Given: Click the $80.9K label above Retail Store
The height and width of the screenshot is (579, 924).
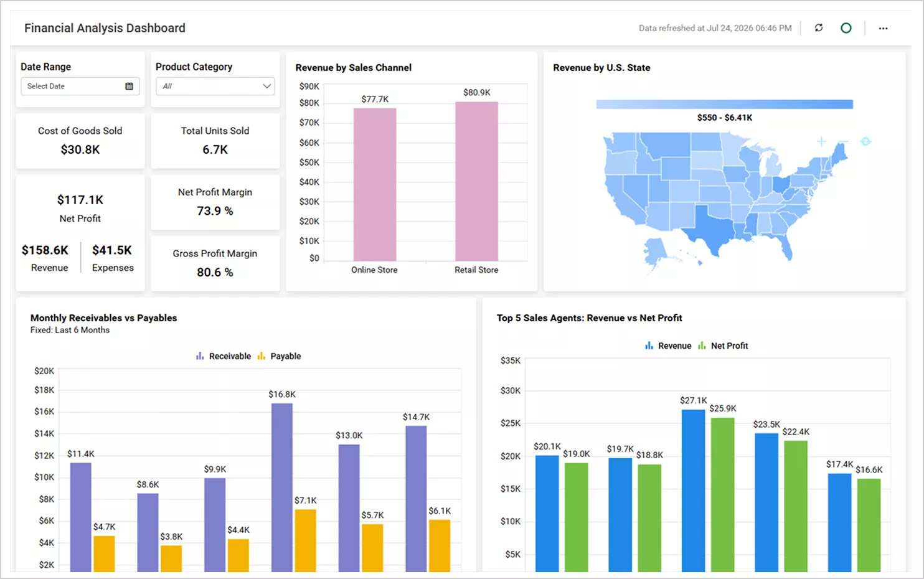Looking at the screenshot, I should (x=477, y=92).
